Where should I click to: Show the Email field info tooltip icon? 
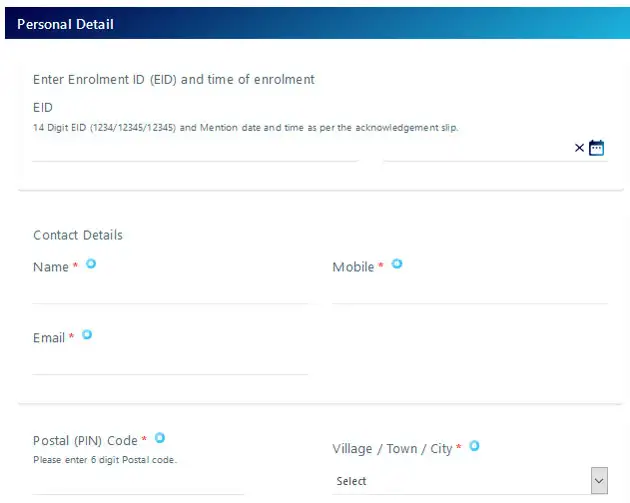87,335
